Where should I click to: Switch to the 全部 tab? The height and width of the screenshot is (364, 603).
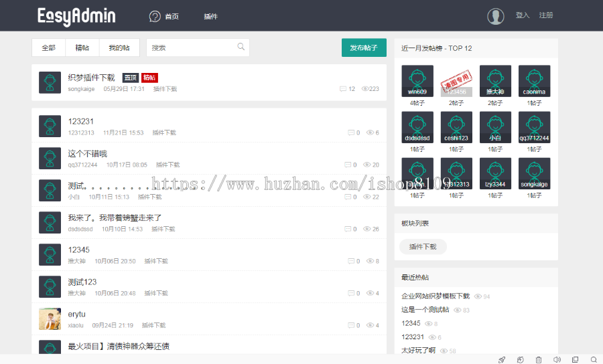pyautogui.click(x=49, y=48)
